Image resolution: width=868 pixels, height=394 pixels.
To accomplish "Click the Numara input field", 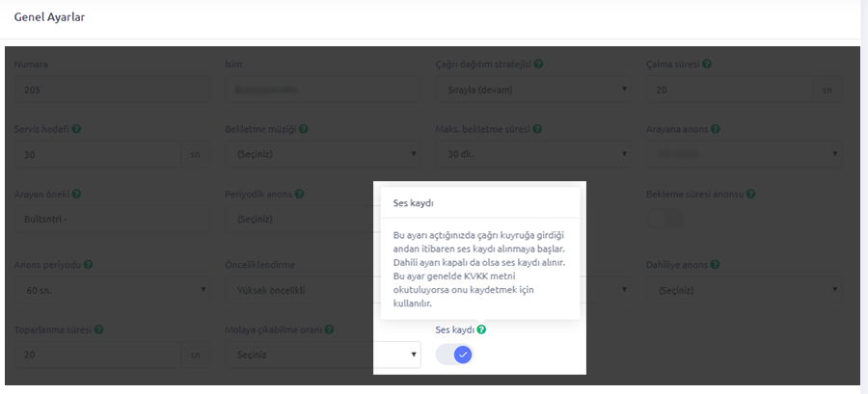I will pos(112,91).
